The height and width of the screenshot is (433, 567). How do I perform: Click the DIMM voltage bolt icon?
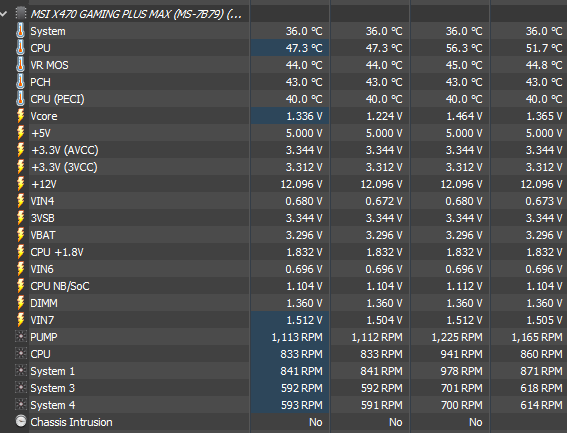(21, 303)
